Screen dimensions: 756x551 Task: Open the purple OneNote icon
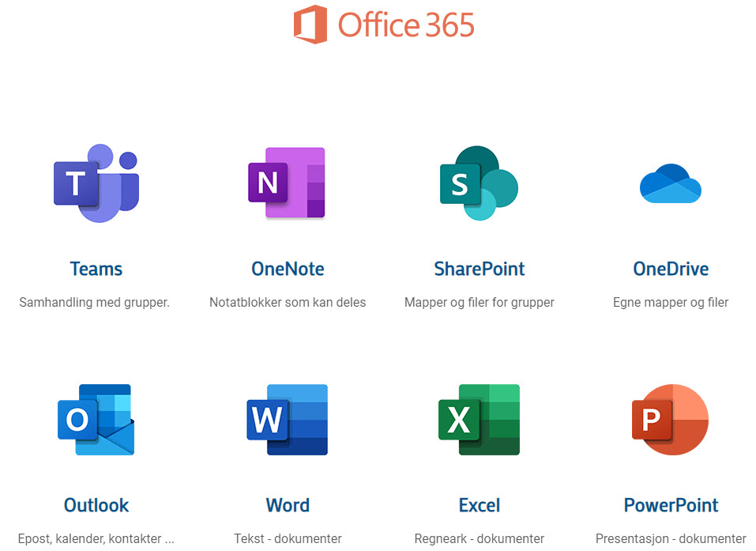(x=287, y=183)
